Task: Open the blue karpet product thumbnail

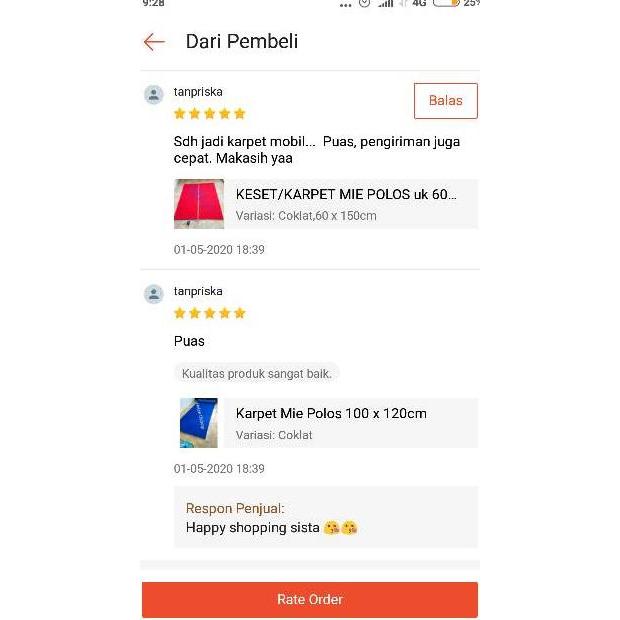Action: (x=199, y=423)
